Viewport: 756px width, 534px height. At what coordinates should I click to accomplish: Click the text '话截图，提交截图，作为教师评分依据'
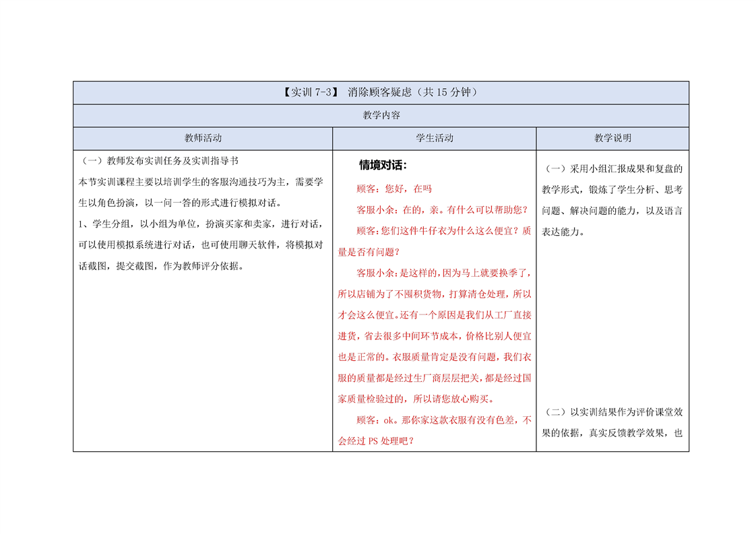[160, 266]
